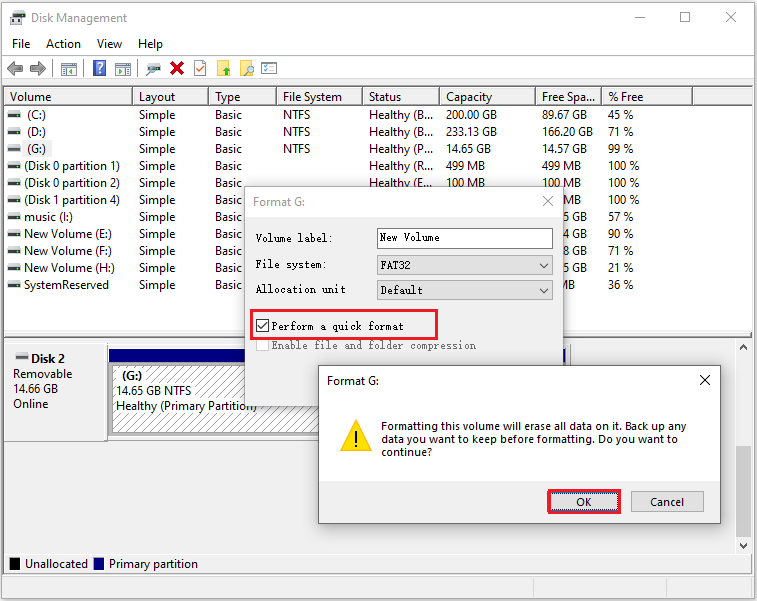Viewport: 757px width, 601px height.
Task: Open the Allocation unit Default dropdown
Action: [x=464, y=290]
